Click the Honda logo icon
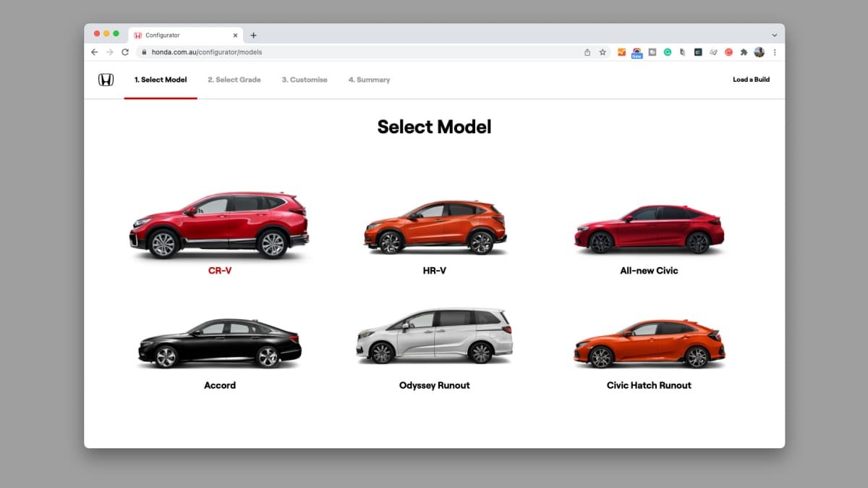The width and height of the screenshot is (868, 488). point(106,80)
